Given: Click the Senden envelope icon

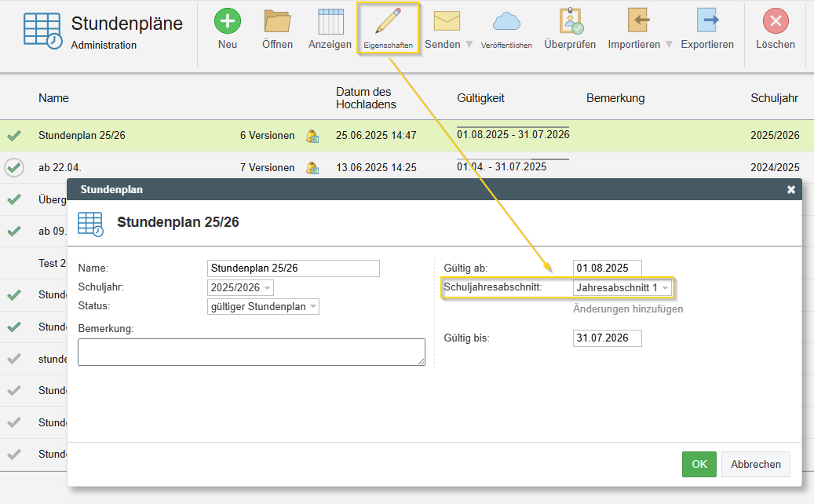Looking at the screenshot, I should 447,21.
